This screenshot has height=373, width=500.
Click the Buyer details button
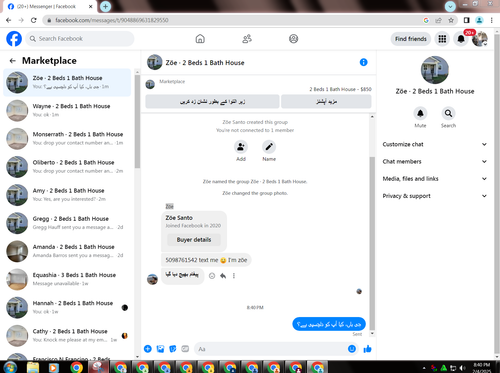tap(194, 240)
